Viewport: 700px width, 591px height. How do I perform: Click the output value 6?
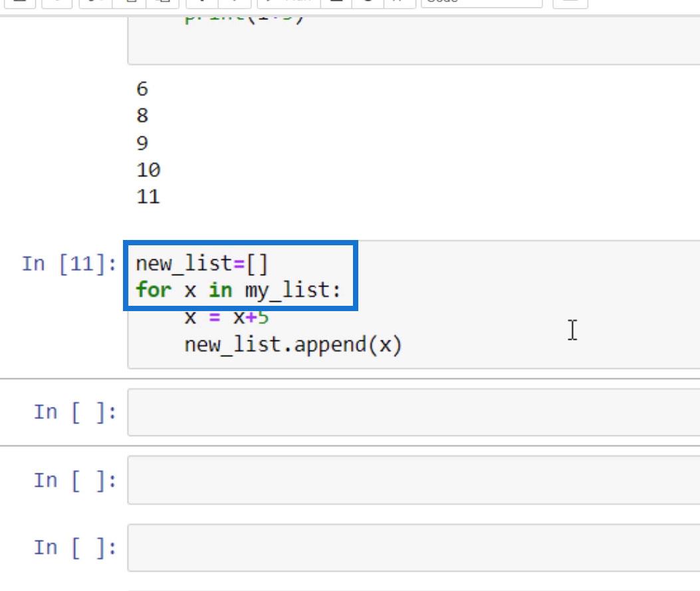(x=142, y=89)
